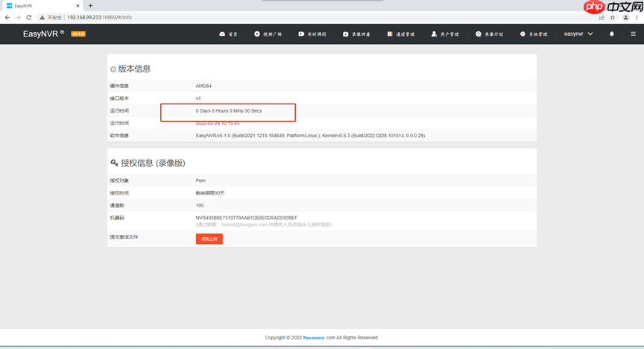Screen dimensions: 644x349
Task: Click the v1 interface version value
Action: [198, 98]
